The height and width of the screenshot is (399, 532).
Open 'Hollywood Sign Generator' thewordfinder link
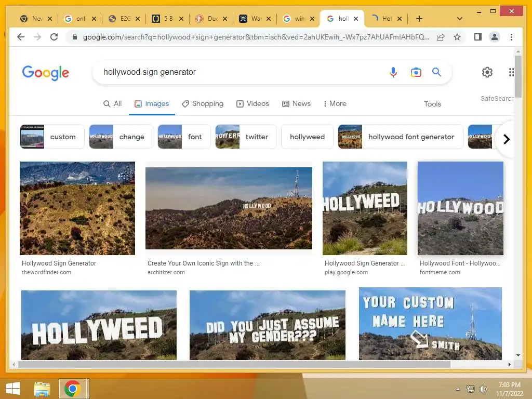[59, 263]
